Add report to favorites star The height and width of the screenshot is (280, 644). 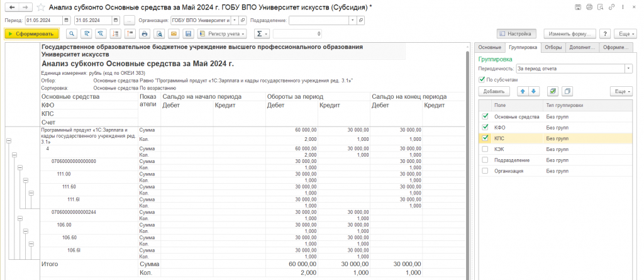click(x=41, y=7)
